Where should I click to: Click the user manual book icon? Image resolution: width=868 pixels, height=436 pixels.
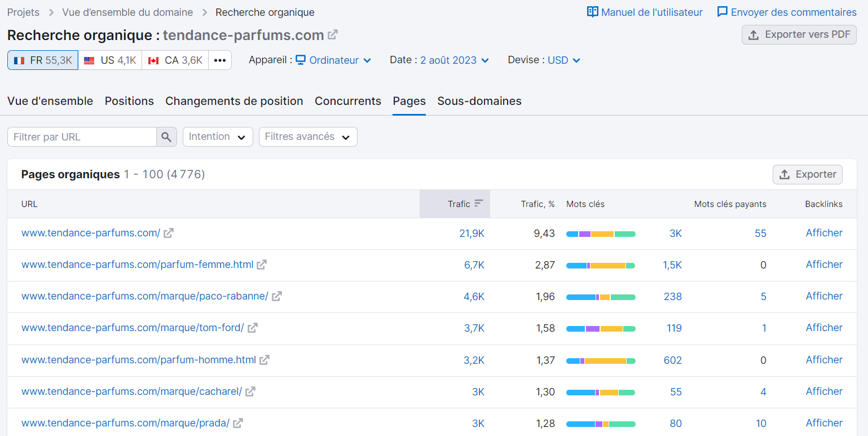coord(592,12)
